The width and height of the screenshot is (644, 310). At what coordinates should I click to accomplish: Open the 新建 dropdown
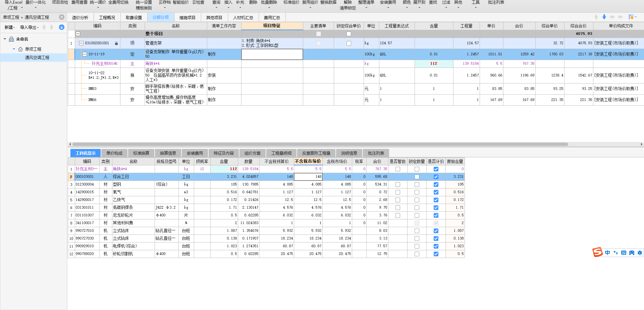coord(10,28)
